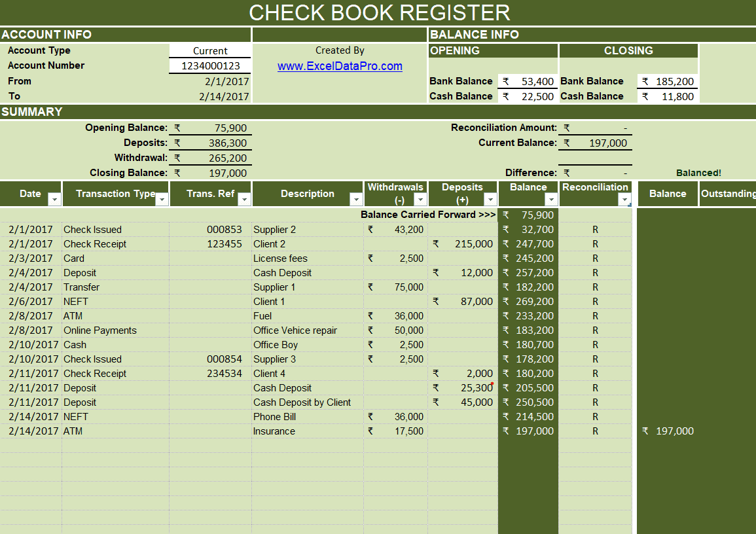The height and width of the screenshot is (534, 756).
Task: Click the 205,500 balance cell
Action: (x=528, y=388)
